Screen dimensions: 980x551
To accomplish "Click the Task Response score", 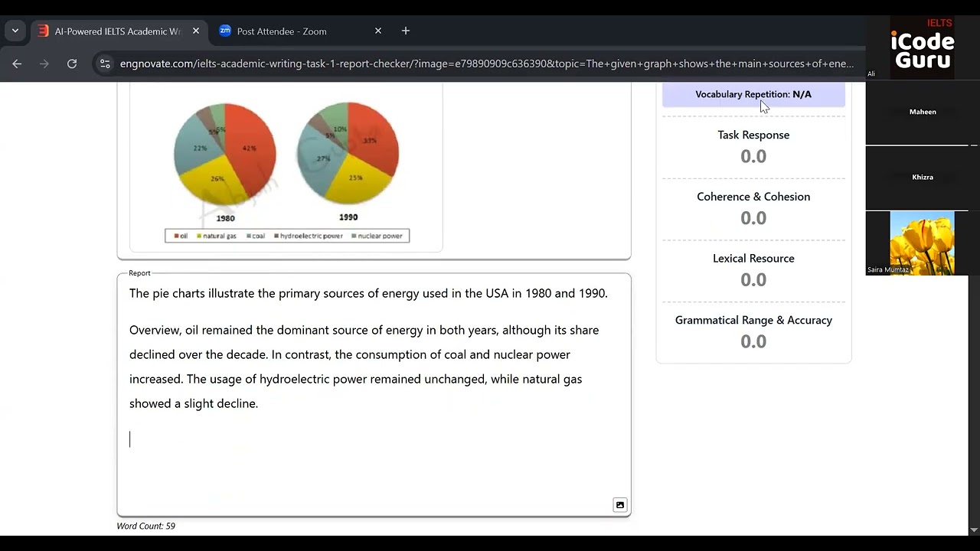I will [753, 156].
